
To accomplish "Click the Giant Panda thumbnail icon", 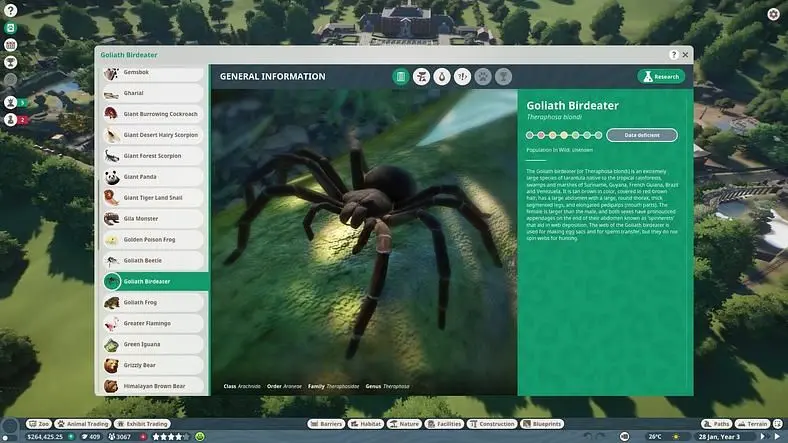I will coord(111,177).
